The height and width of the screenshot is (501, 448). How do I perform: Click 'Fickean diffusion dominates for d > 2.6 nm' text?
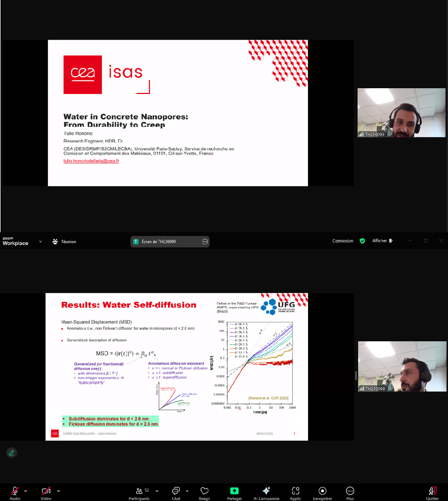click(113, 424)
